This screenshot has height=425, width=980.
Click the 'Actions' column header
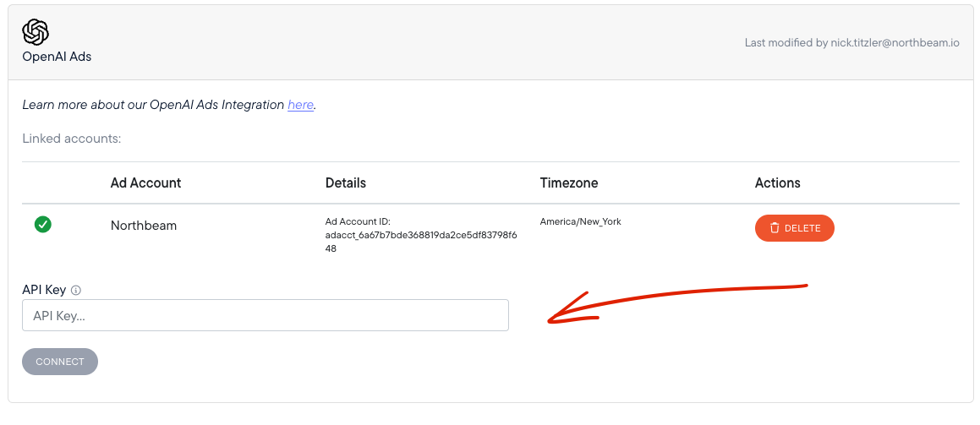pos(778,183)
